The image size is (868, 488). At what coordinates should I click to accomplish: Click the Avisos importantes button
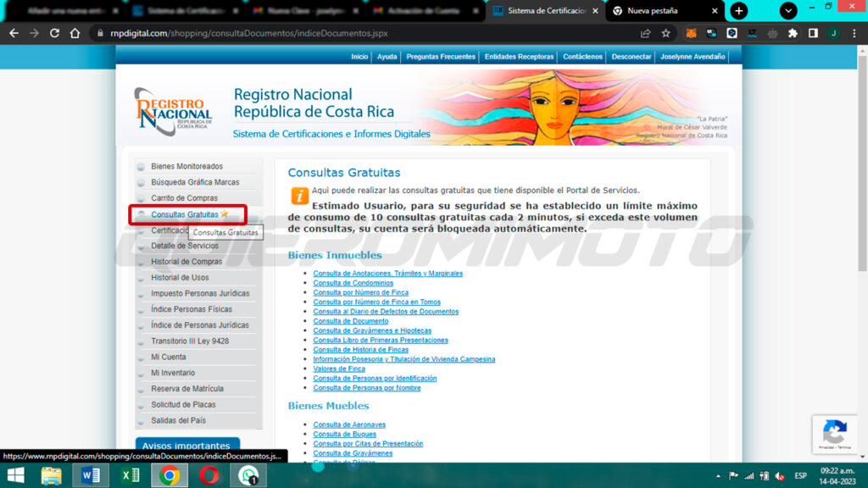pyautogui.click(x=187, y=445)
